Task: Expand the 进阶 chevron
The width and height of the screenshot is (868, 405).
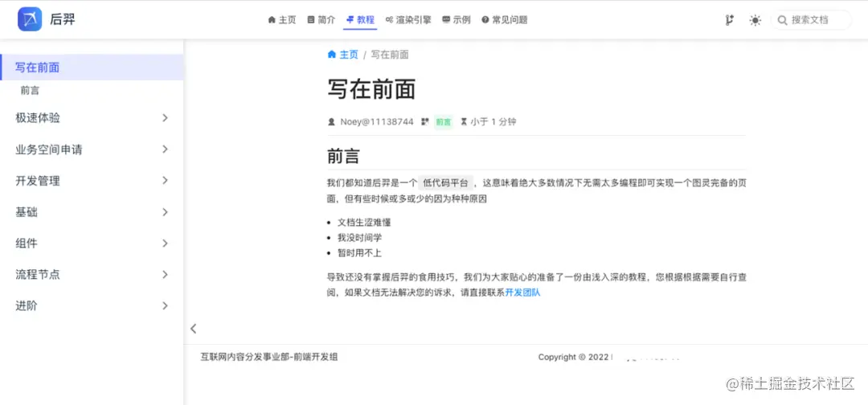Action: pyautogui.click(x=165, y=305)
